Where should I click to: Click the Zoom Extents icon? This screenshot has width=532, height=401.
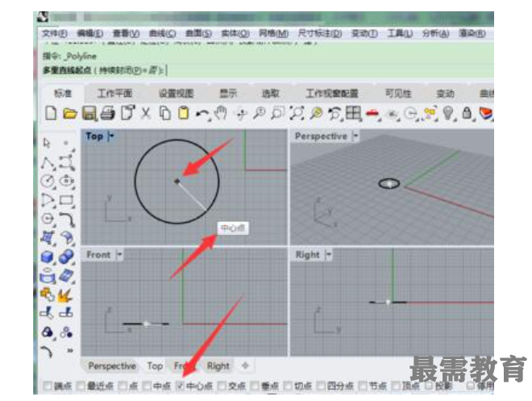pyautogui.click(x=297, y=113)
